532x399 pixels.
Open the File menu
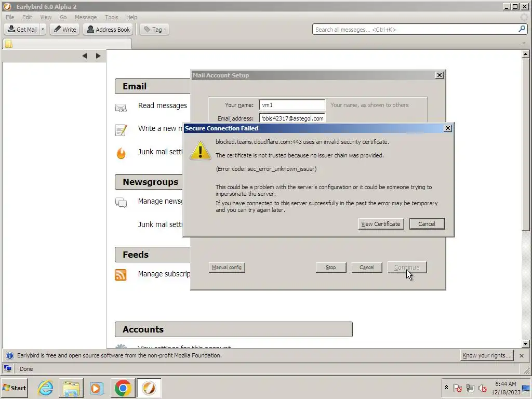(x=10, y=17)
